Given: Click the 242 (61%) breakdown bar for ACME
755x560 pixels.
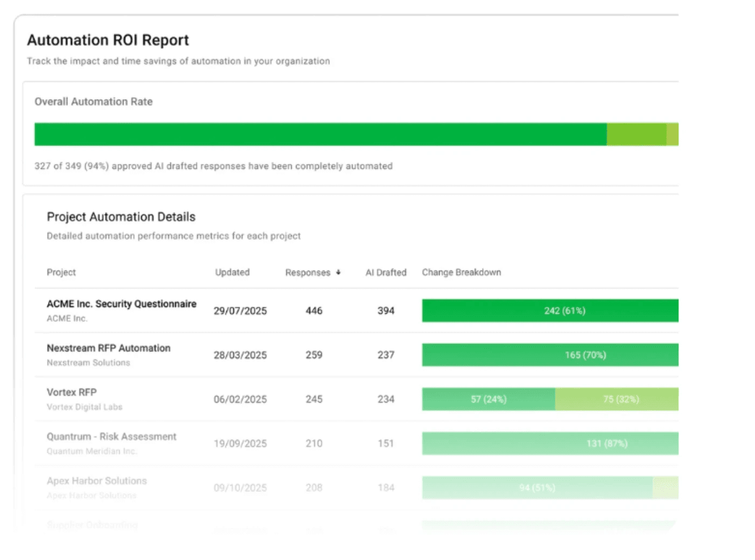Looking at the screenshot, I should tap(550, 310).
